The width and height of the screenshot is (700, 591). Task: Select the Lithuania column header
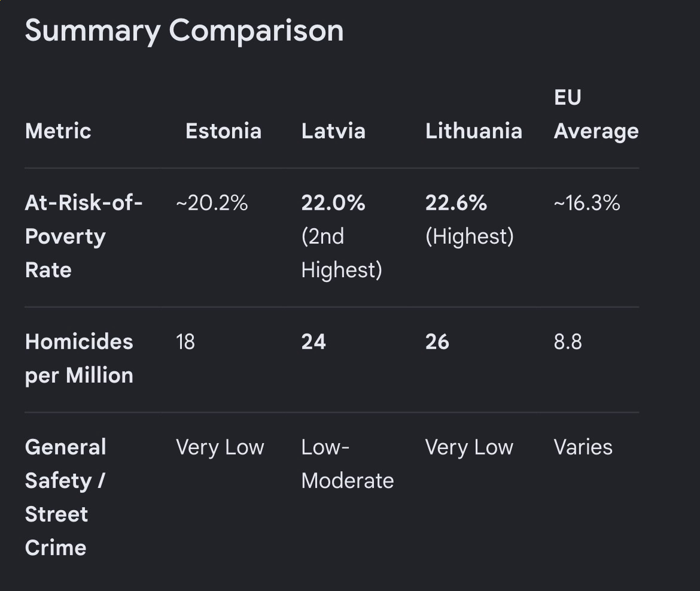474,131
